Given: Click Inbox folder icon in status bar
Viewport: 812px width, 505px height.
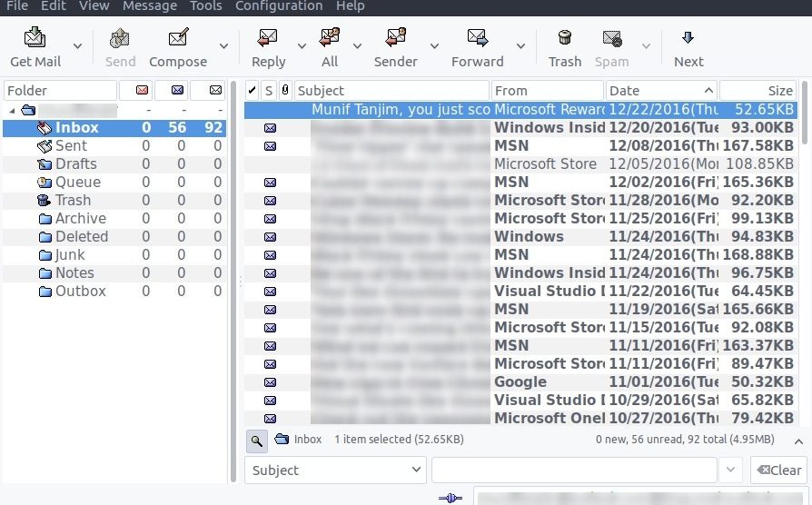Looking at the screenshot, I should click(x=282, y=440).
